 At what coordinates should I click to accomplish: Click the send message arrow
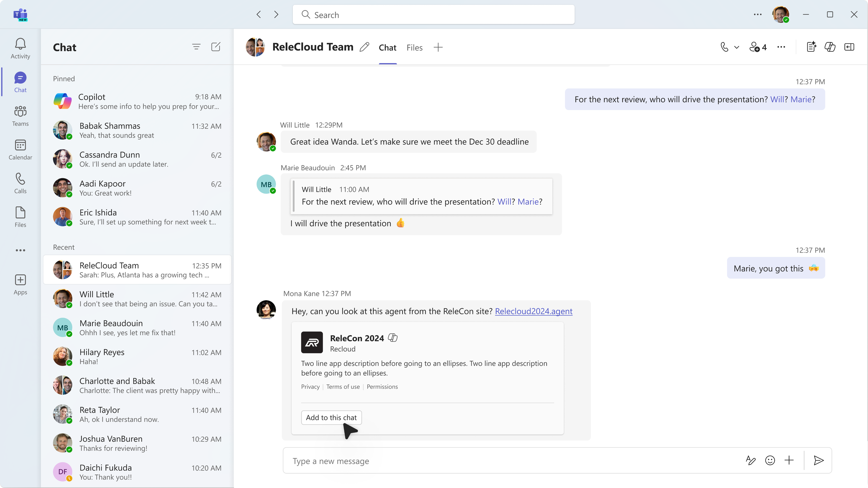[x=819, y=460]
